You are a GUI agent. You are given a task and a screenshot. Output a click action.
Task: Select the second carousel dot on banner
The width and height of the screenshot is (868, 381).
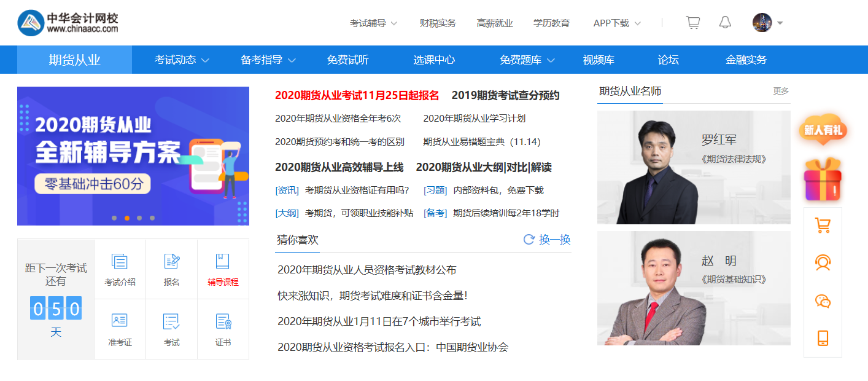(127, 218)
